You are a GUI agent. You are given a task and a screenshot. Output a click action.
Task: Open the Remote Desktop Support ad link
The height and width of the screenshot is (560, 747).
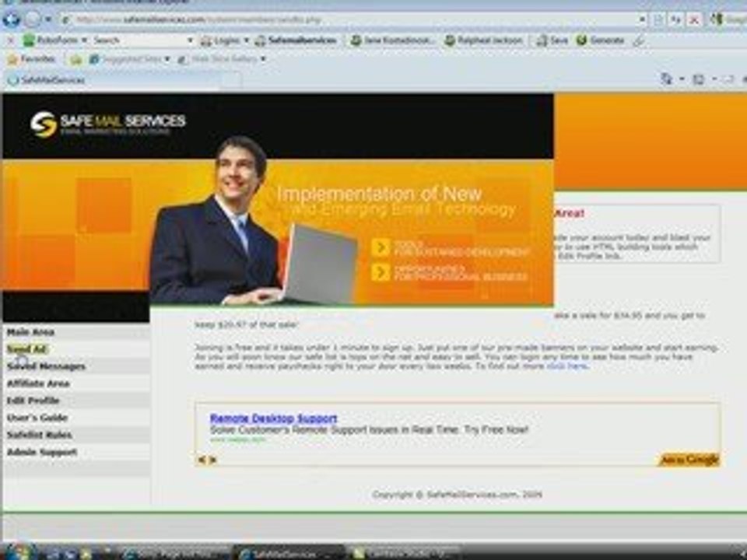pos(273,418)
